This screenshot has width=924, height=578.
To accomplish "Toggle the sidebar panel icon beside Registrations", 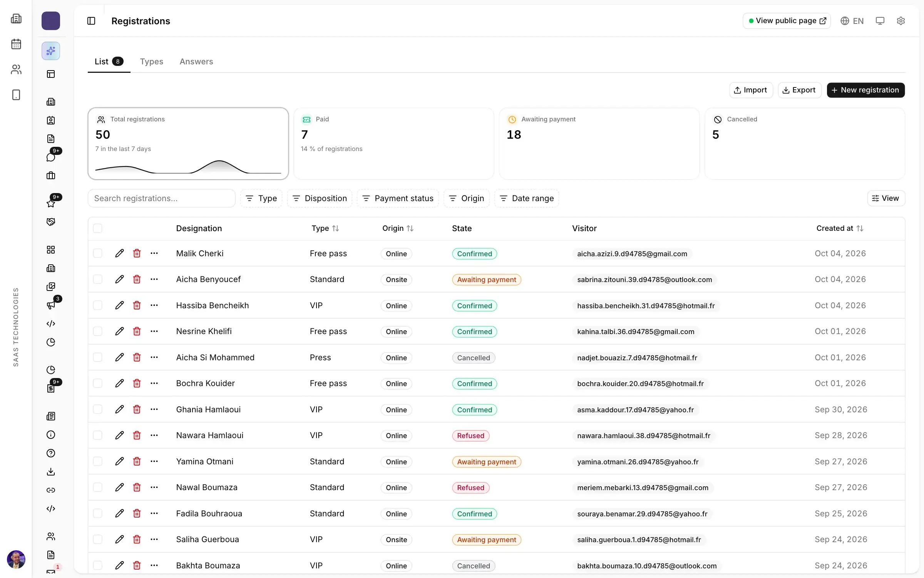I will [91, 21].
